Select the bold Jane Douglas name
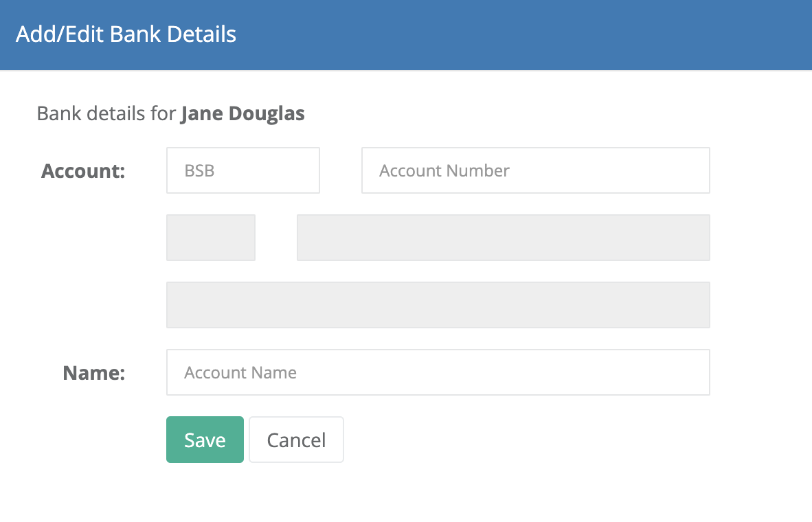Image resolution: width=812 pixels, height=522 pixels. (x=243, y=113)
